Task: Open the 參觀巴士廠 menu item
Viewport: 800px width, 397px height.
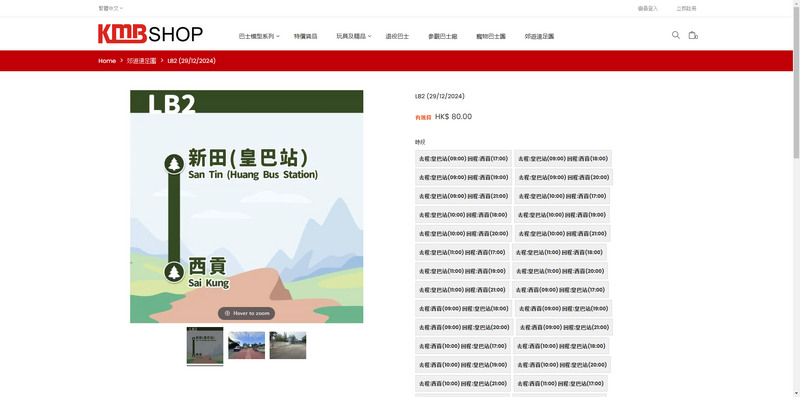Action: click(x=442, y=36)
